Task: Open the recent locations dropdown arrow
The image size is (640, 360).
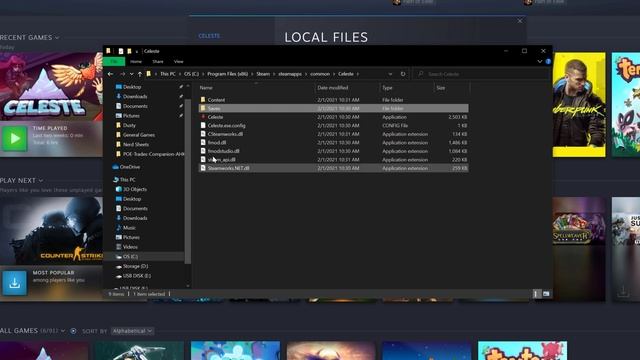Action: [x=131, y=74]
